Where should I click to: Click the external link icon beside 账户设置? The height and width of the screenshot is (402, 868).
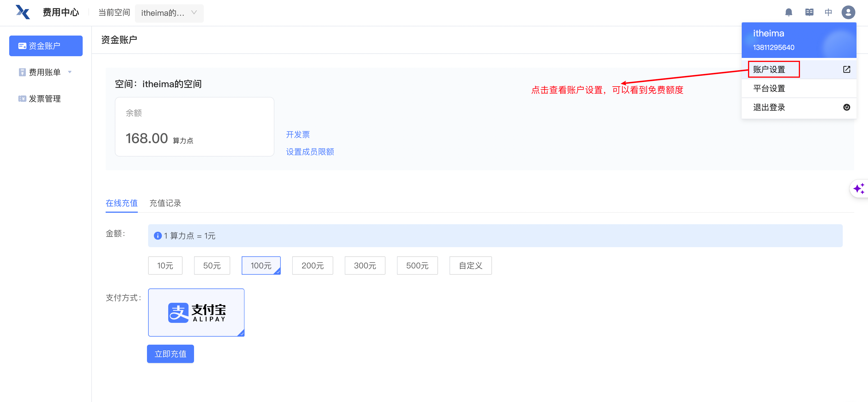pyautogui.click(x=846, y=69)
